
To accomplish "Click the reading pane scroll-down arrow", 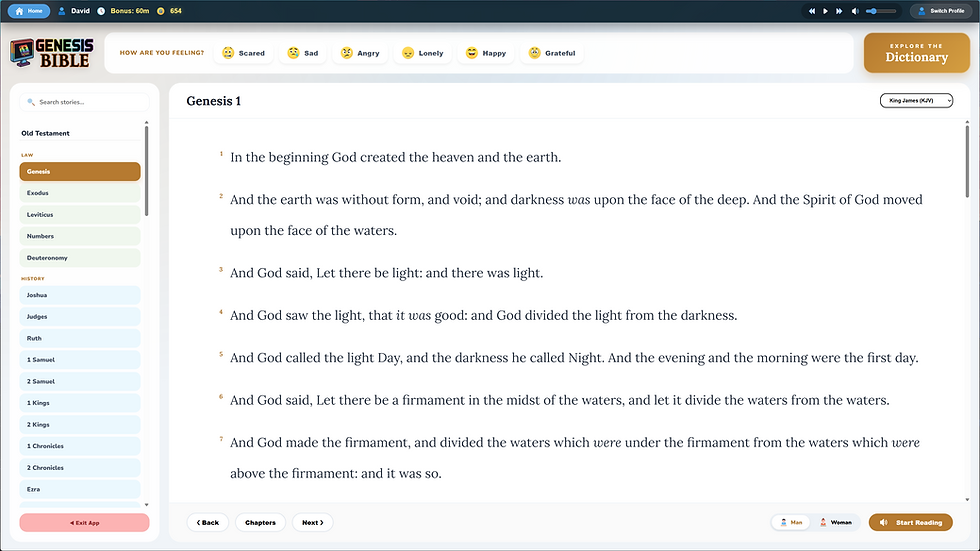I will coord(967,500).
